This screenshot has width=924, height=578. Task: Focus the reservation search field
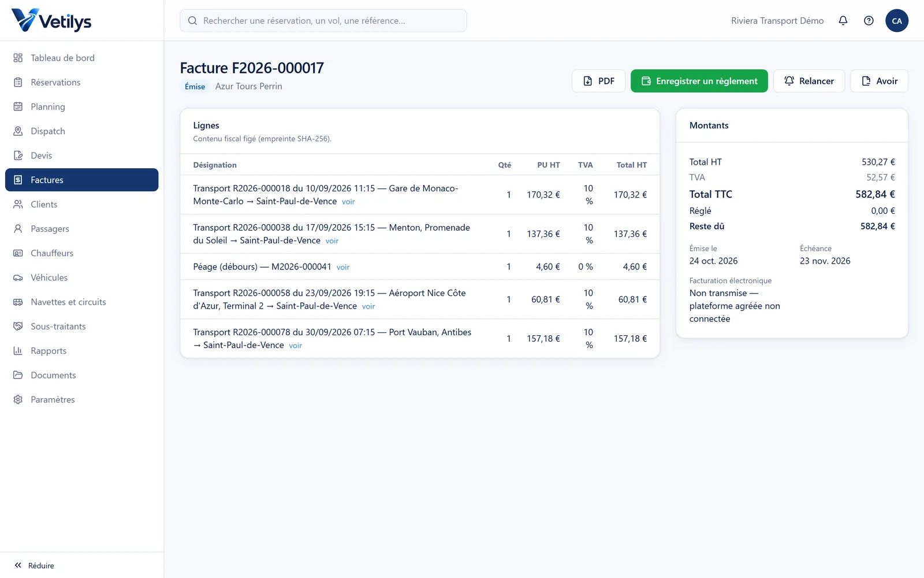(x=323, y=21)
